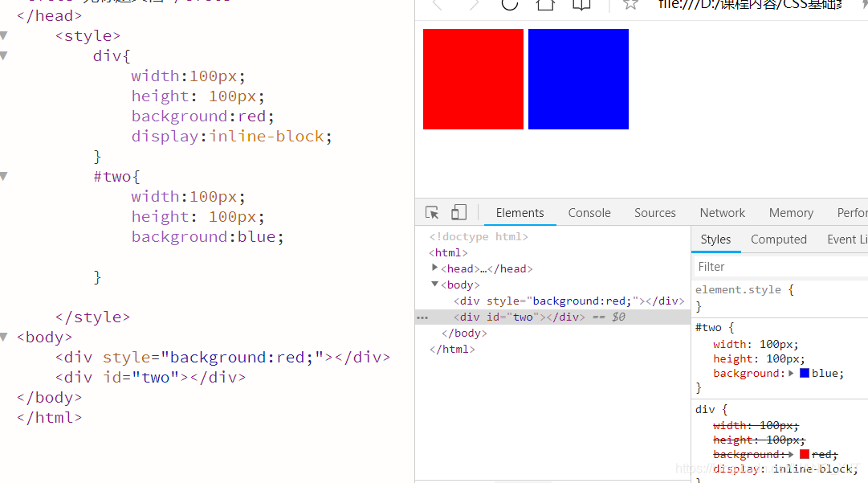Image resolution: width=868 pixels, height=483 pixels.
Task: Click the doctype html line
Action: coord(479,236)
